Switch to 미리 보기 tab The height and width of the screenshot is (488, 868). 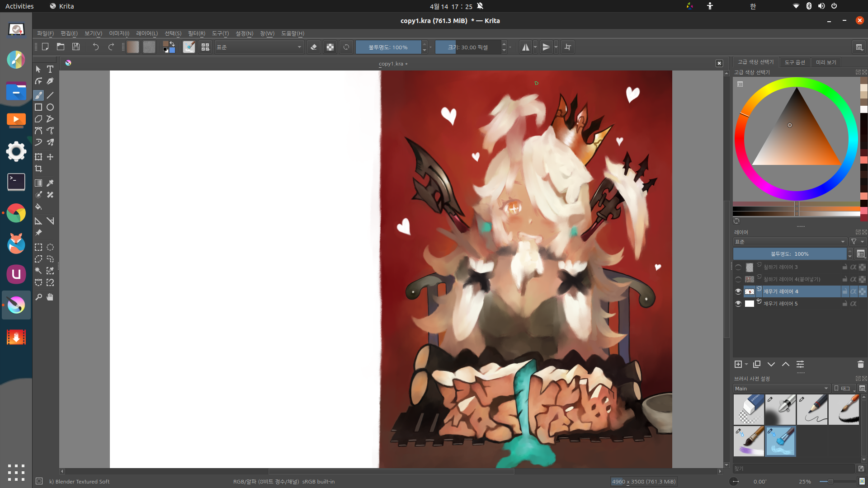[x=826, y=62]
